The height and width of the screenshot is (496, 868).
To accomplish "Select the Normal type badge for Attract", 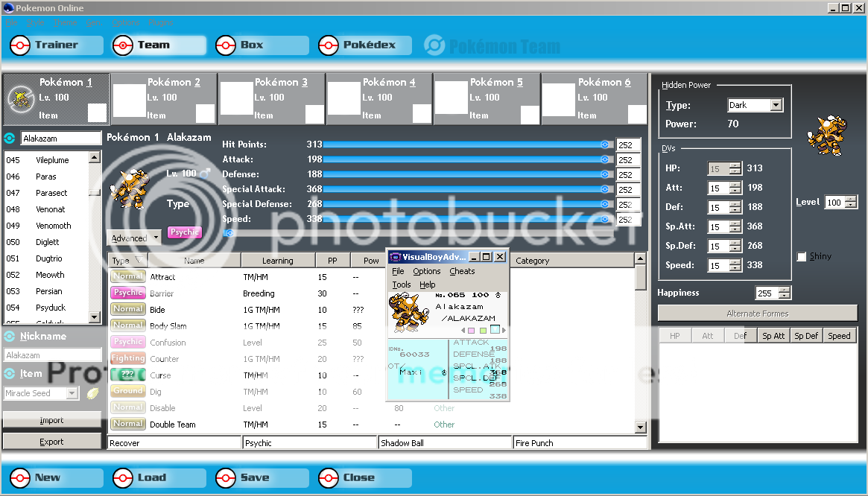I will [x=128, y=276].
